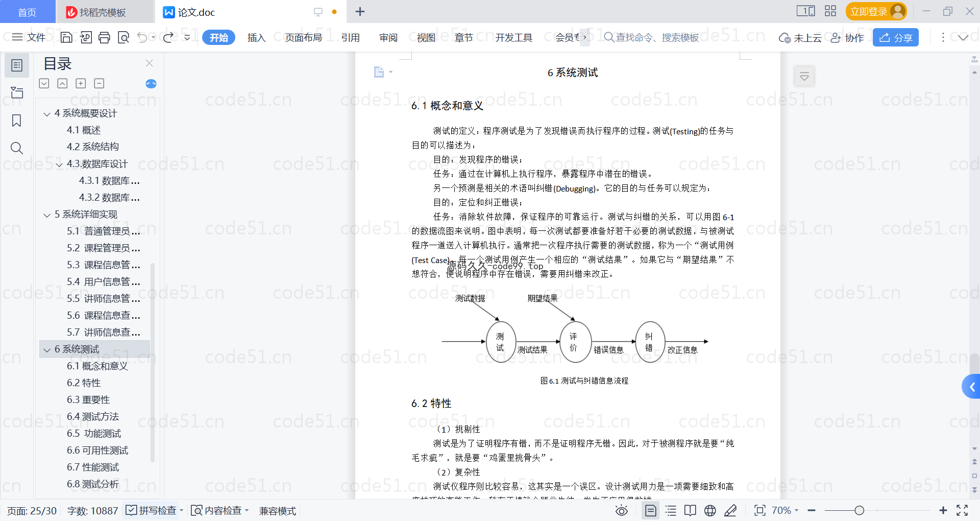
Task: Click promote heading plus icon in outline
Action: pyautogui.click(x=81, y=83)
